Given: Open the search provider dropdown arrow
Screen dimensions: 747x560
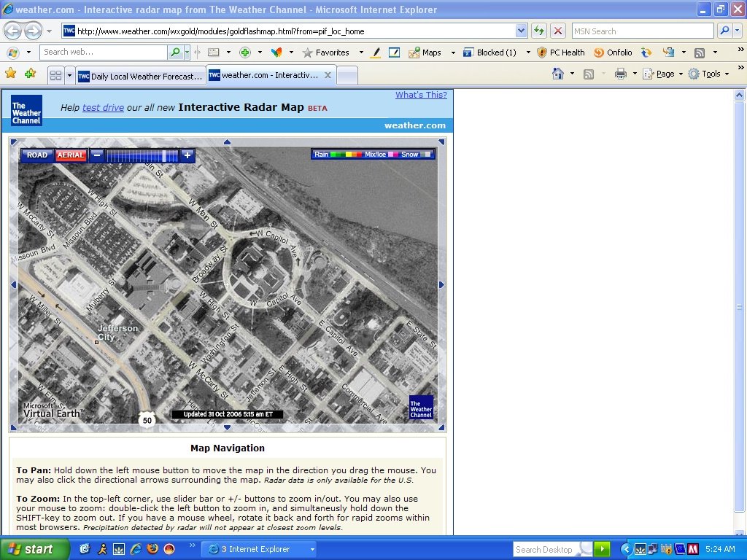Looking at the screenshot, I should click(x=738, y=31).
